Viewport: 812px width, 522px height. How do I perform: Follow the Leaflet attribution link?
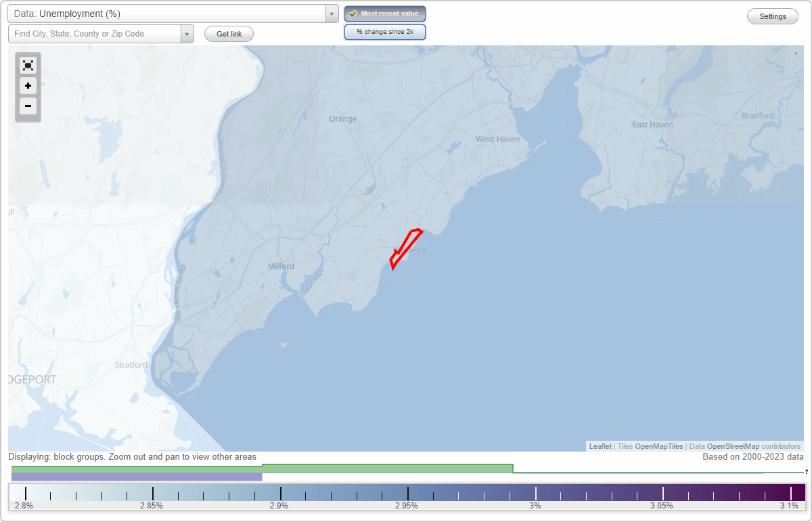coord(600,446)
